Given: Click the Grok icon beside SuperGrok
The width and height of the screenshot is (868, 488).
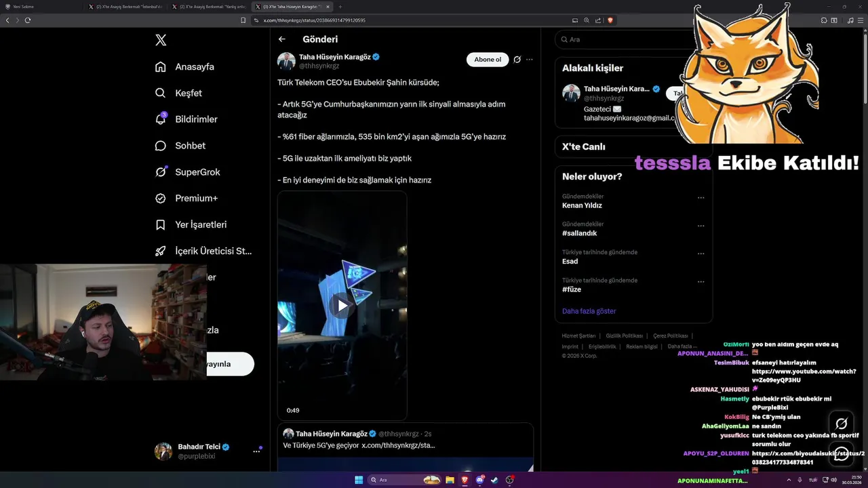Looking at the screenshot, I should pos(161,172).
